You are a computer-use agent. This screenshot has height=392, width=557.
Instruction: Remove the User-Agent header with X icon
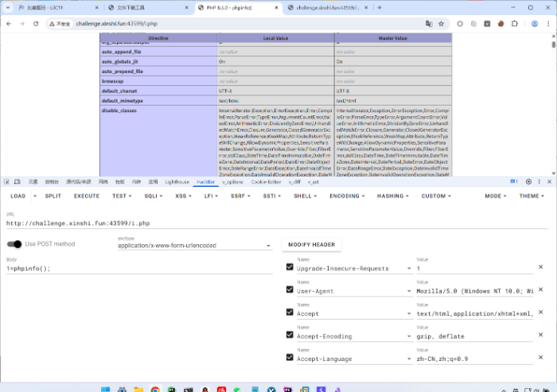click(540, 289)
